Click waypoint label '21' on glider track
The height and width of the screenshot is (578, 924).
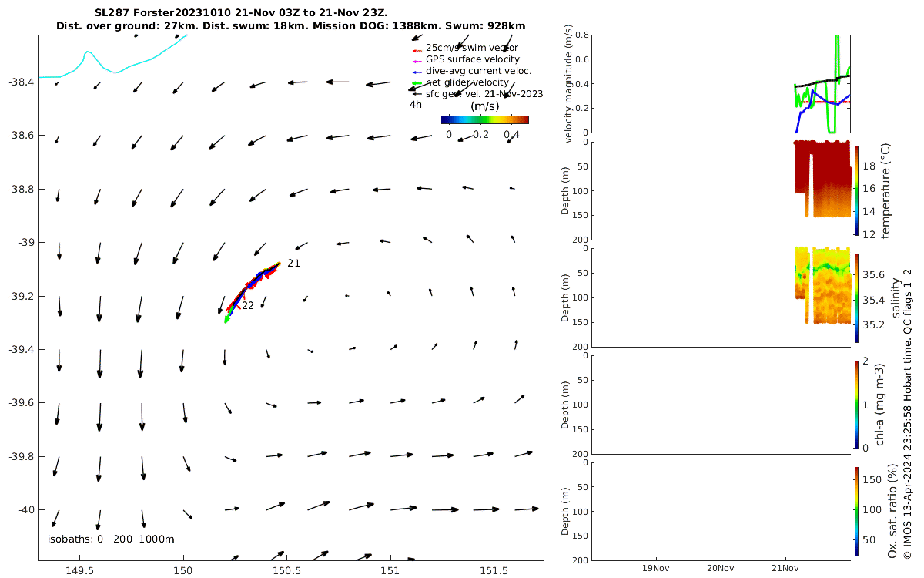[293, 264]
